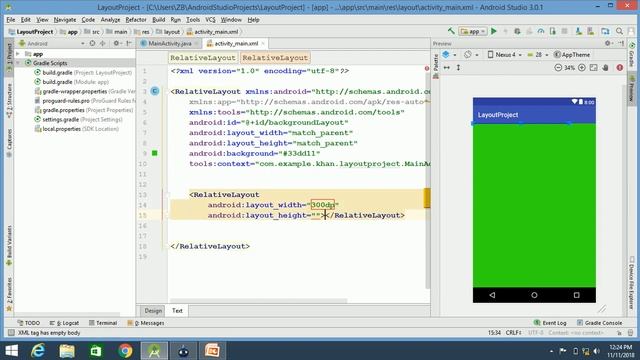Click the green color swatch in line 9 gutter
This screenshot has height=360, width=640.
pos(155,153)
